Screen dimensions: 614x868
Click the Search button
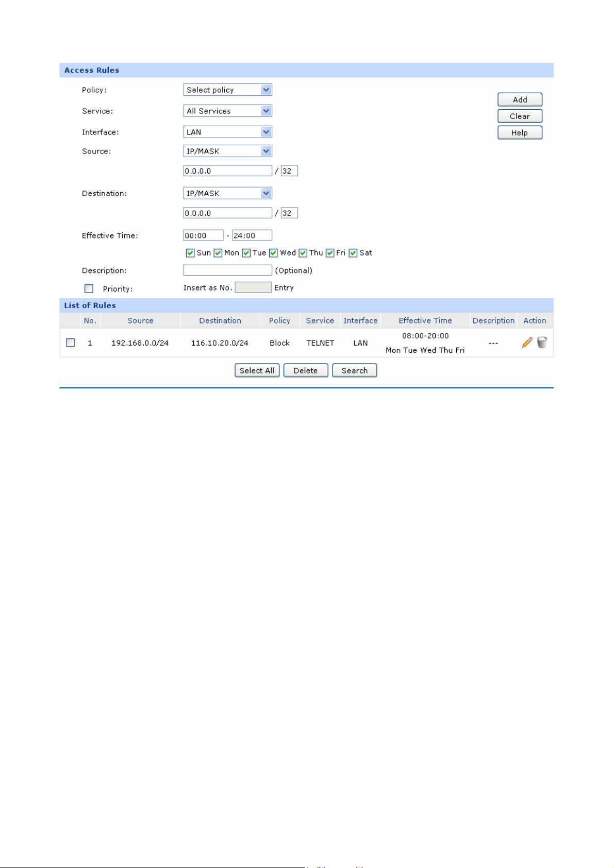click(x=355, y=370)
